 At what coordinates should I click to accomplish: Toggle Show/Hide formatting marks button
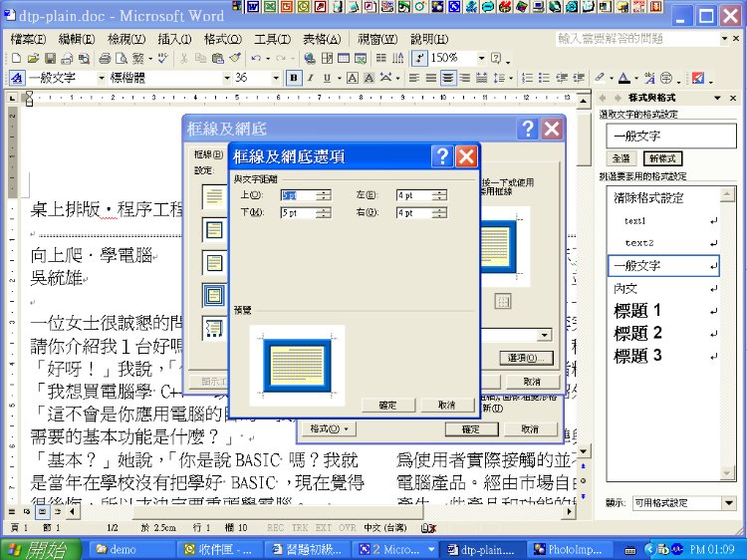coord(418,58)
